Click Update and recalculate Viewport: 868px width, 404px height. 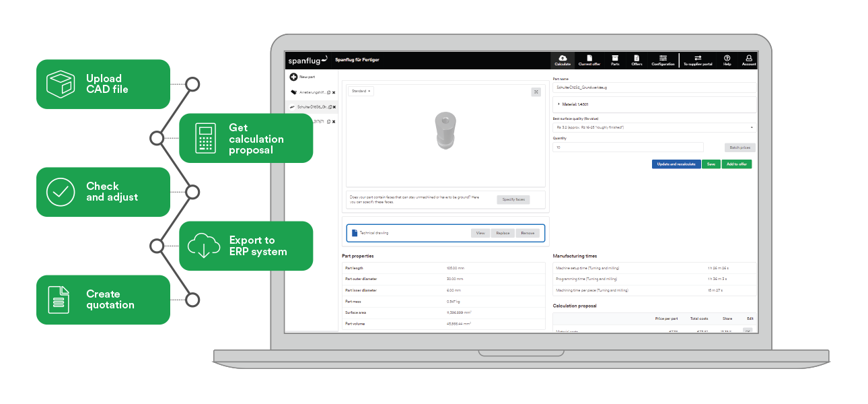(x=676, y=164)
